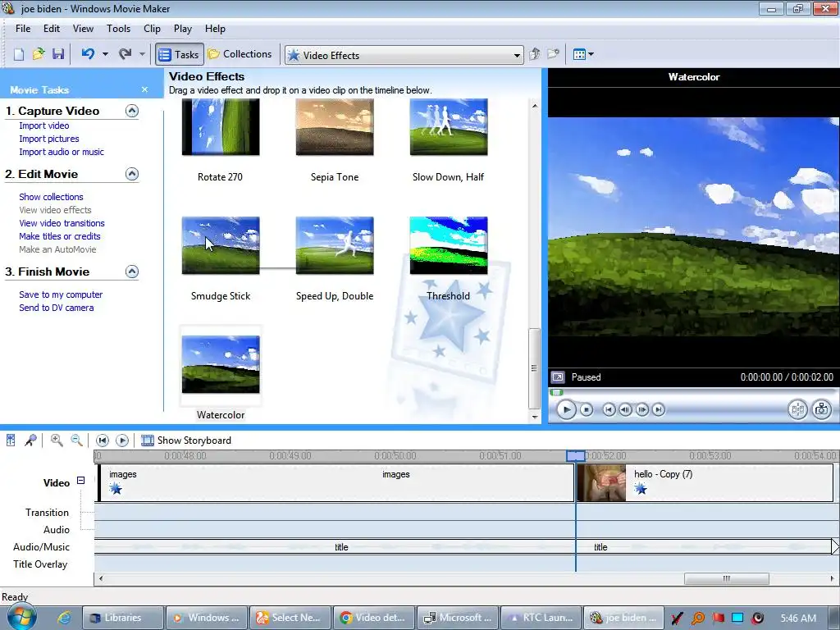Open the Help menu
This screenshot has width=840, height=630.
[x=216, y=29]
